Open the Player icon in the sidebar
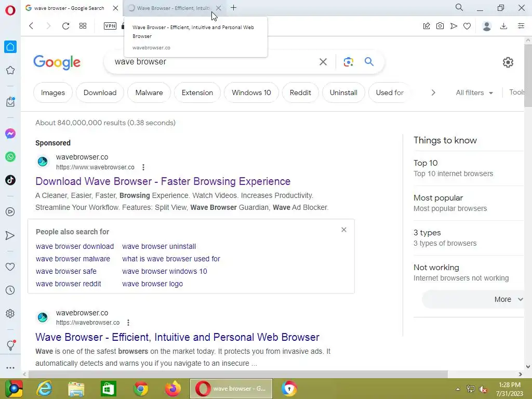Screen dimensions: 532x399 pyautogui.click(x=10, y=212)
